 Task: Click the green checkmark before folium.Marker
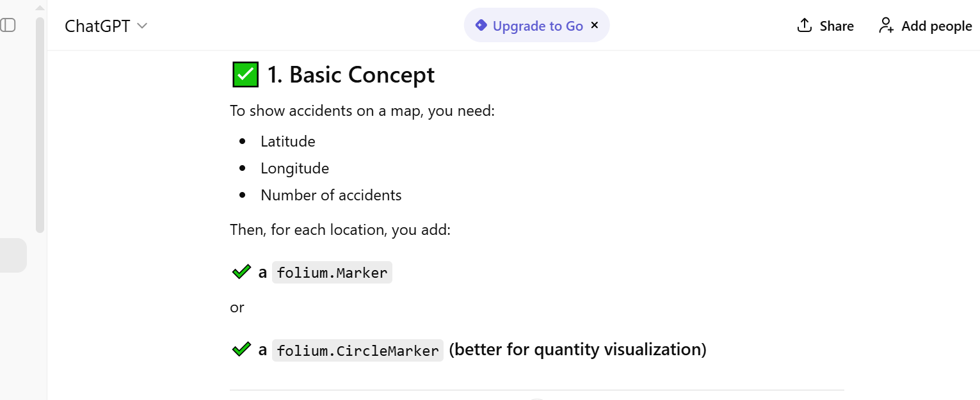241,273
